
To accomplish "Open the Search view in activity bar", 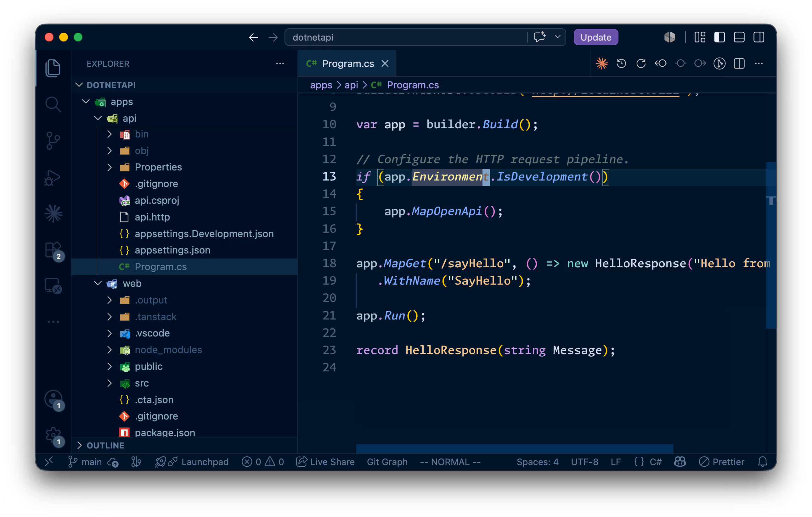I will tap(53, 104).
